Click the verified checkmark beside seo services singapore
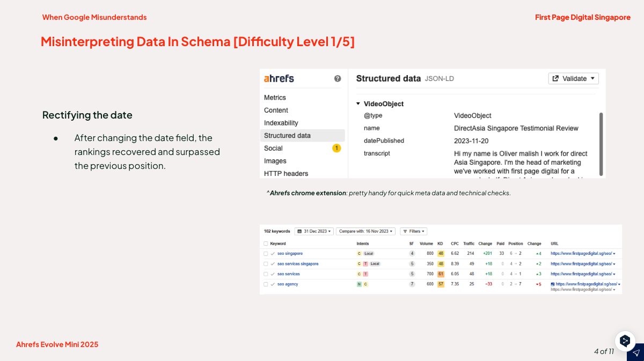Screen dimensions: 644x361 (x=273, y=264)
